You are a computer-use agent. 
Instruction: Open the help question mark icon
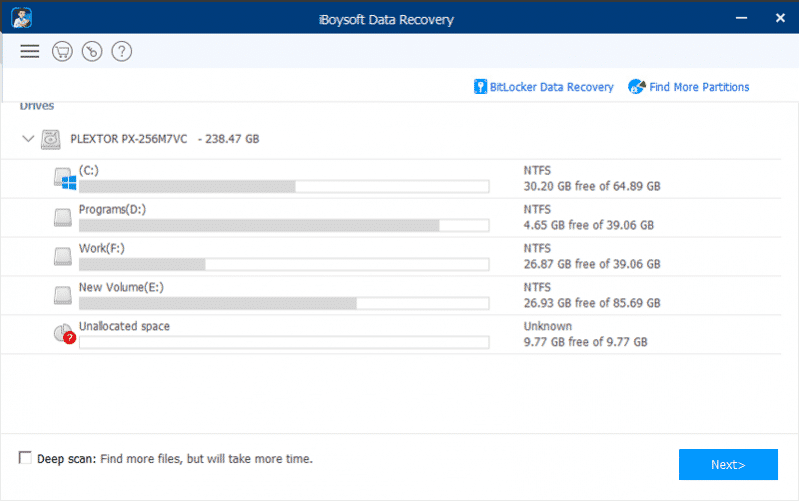pyautogui.click(x=122, y=51)
